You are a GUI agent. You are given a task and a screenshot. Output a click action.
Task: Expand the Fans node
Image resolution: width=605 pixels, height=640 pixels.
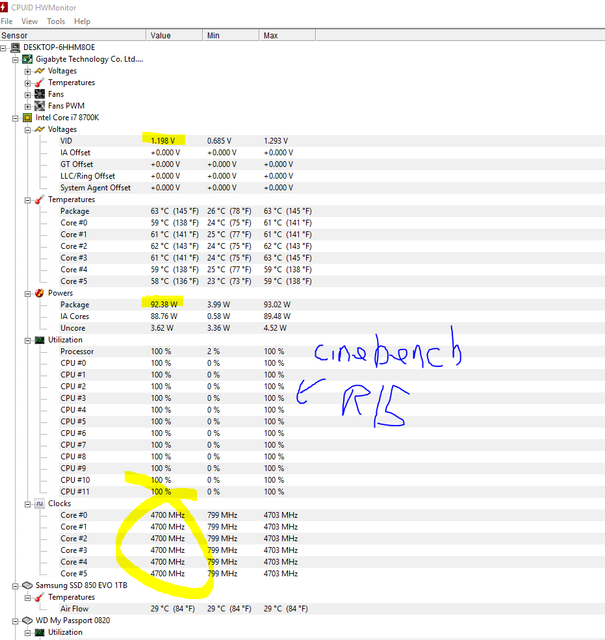[x=27, y=95]
